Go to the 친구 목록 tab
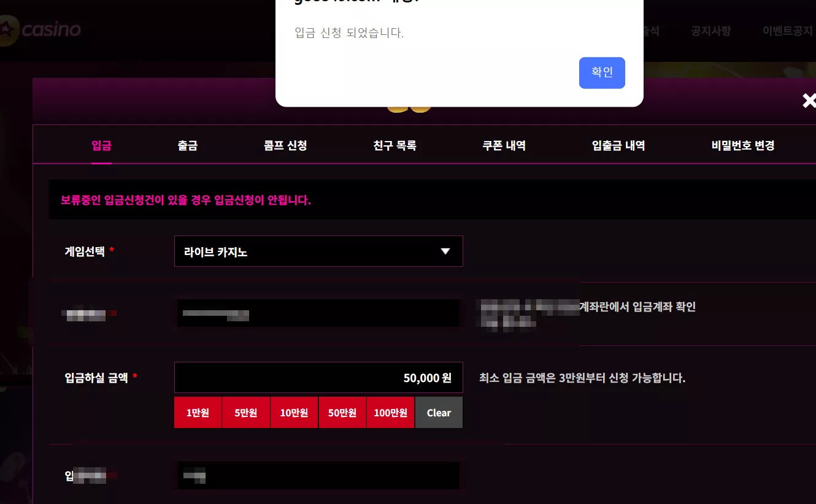Image resolution: width=816 pixels, height=504 pixels. [x=395, y=146]
